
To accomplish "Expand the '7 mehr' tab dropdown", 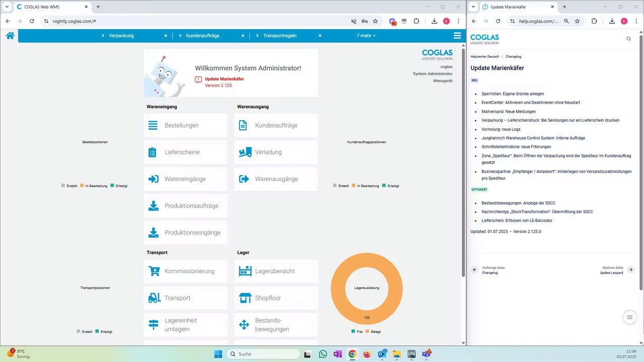I will click(x=366, y=36).
